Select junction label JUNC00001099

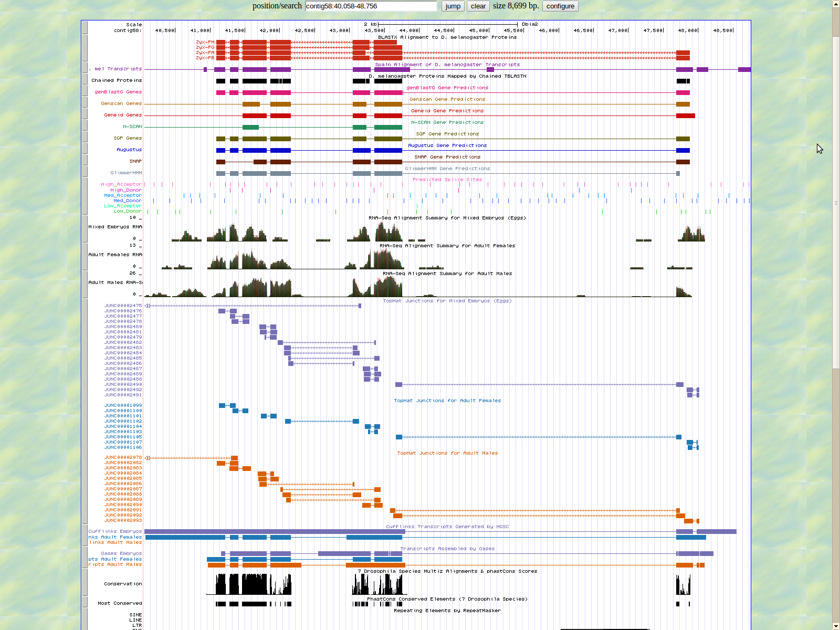(x=123, y=405)
